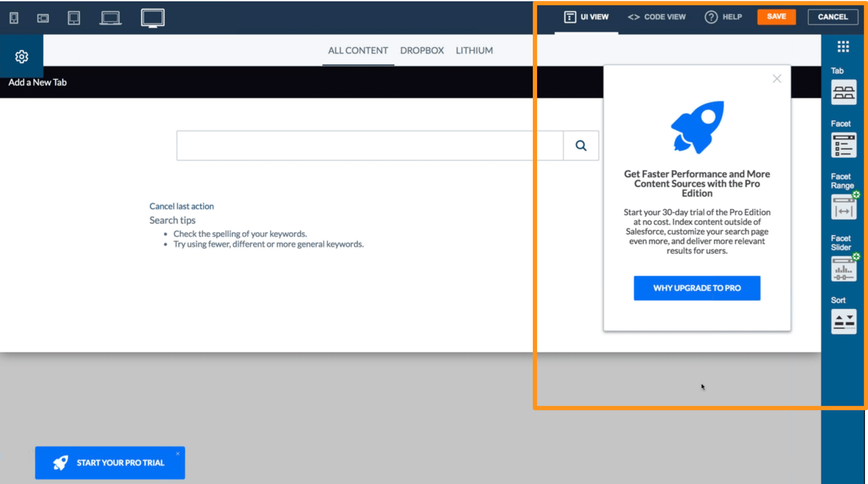The height and width of the screenshot is (484, 868).
Task: Click the blue rocket illustration
Action: 697,127
